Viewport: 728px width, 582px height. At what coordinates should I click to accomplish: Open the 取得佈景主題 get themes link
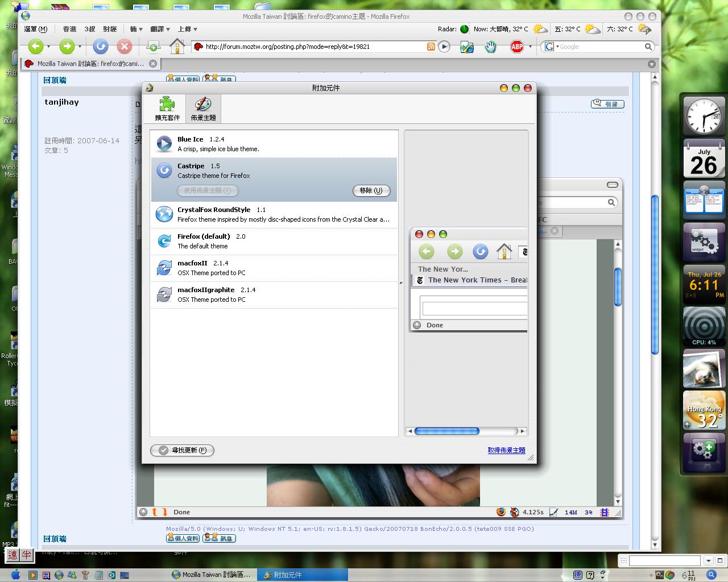[x=506, y=450]
